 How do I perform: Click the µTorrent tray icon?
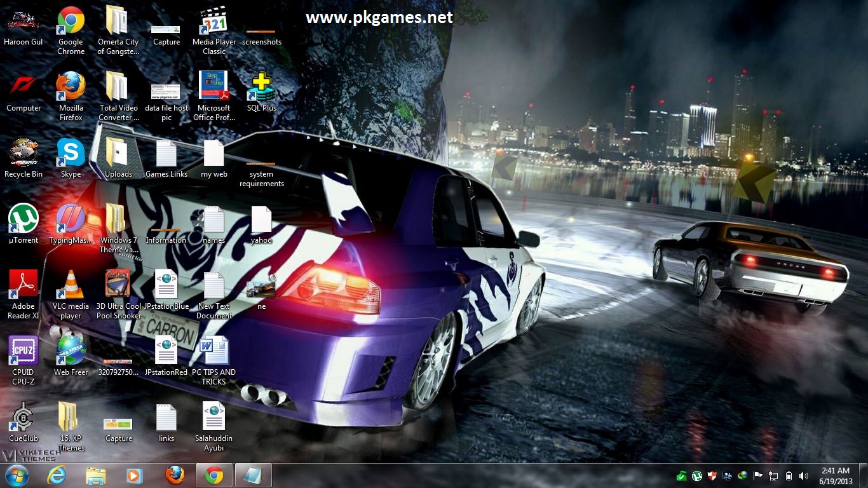pos(696,475)
